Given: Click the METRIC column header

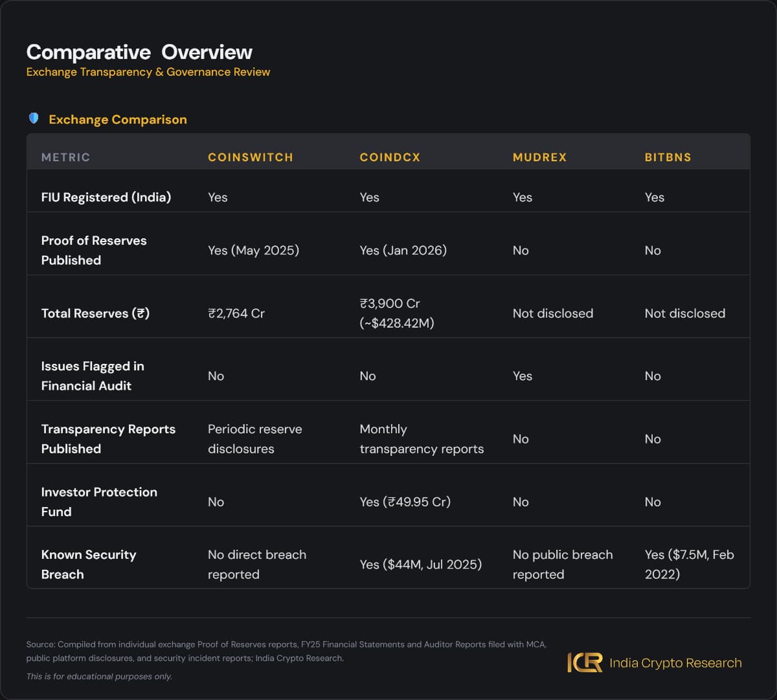Looking at the screenshot, I should (x=65, y=157).
